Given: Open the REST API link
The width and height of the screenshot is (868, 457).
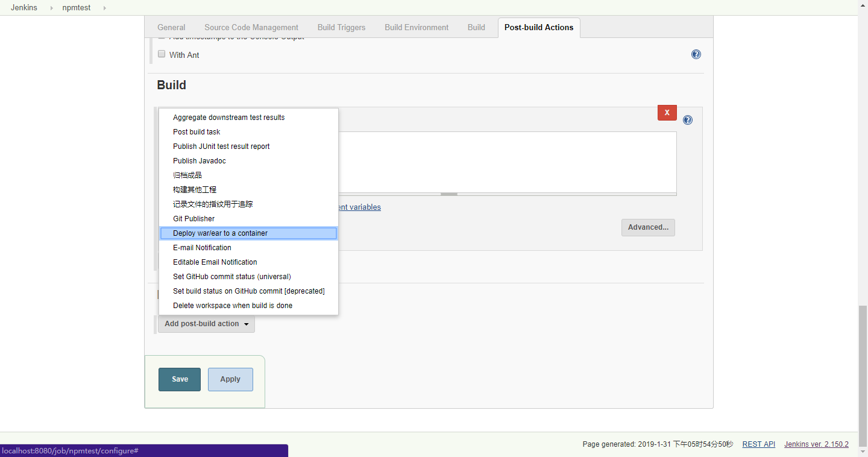Looking at the screenshot, I should 758,444.
